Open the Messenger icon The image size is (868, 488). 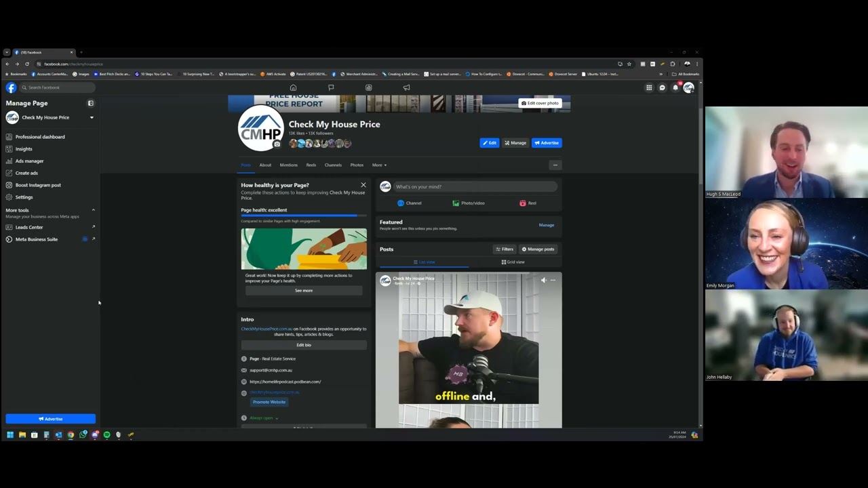point(662,87)
